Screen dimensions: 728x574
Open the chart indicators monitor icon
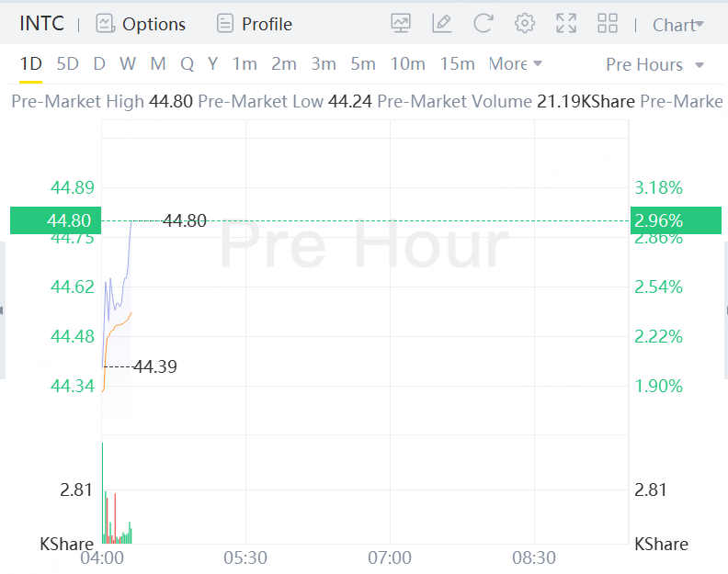tap(401, 24)
